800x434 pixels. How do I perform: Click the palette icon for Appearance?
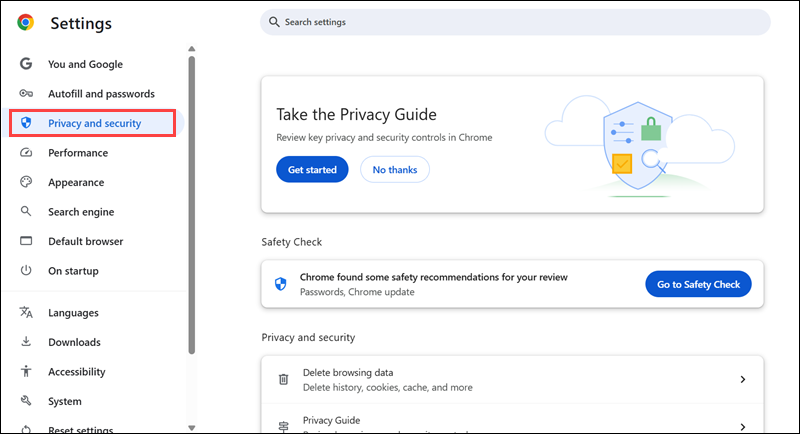(26, 182)
